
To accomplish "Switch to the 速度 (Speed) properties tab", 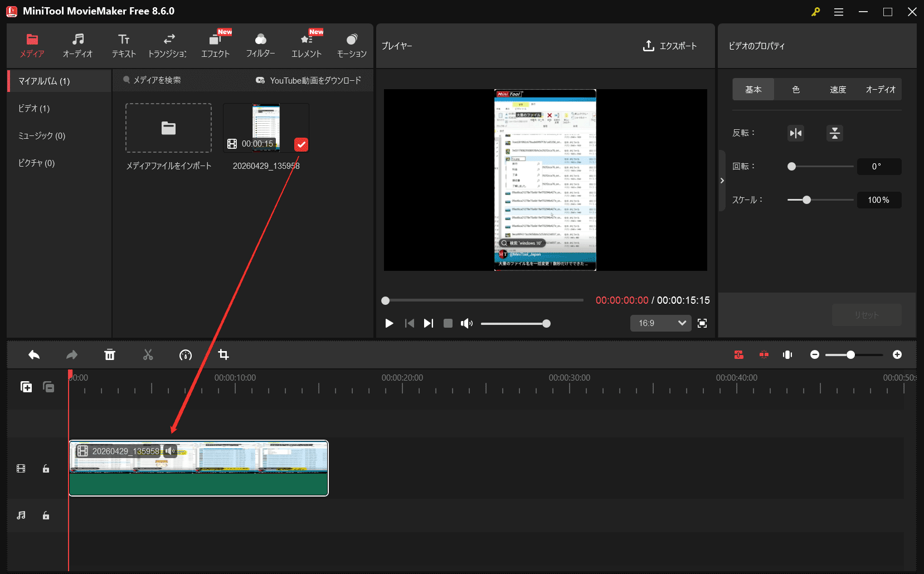I will pyautogui.click(x=838, y=89).
